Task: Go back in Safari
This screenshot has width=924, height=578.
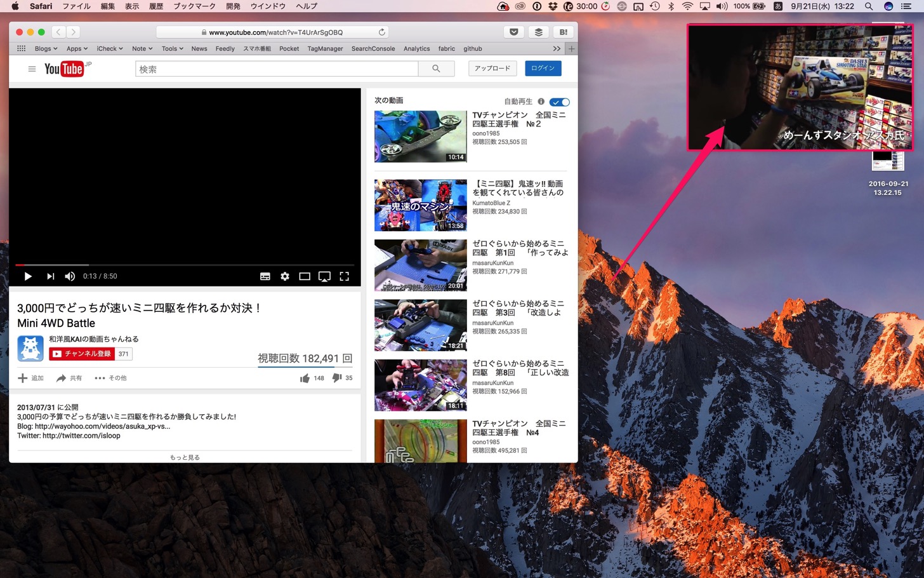Action: coord(58,32)
